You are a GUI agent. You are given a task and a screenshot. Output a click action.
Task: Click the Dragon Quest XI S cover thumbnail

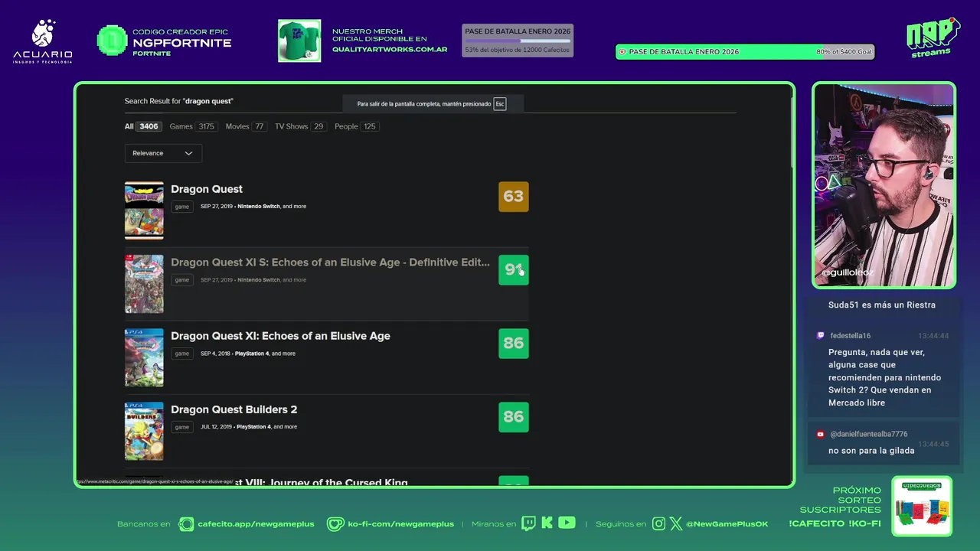coord(144,284)
